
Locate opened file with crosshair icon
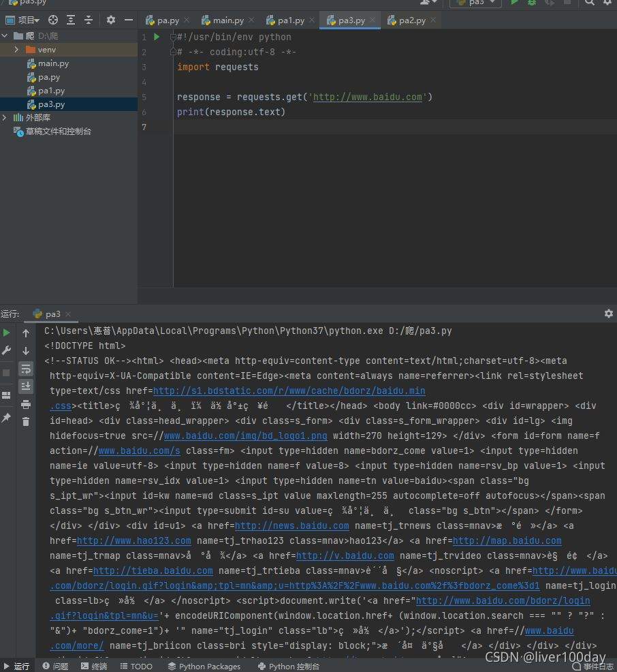(53, 20)
